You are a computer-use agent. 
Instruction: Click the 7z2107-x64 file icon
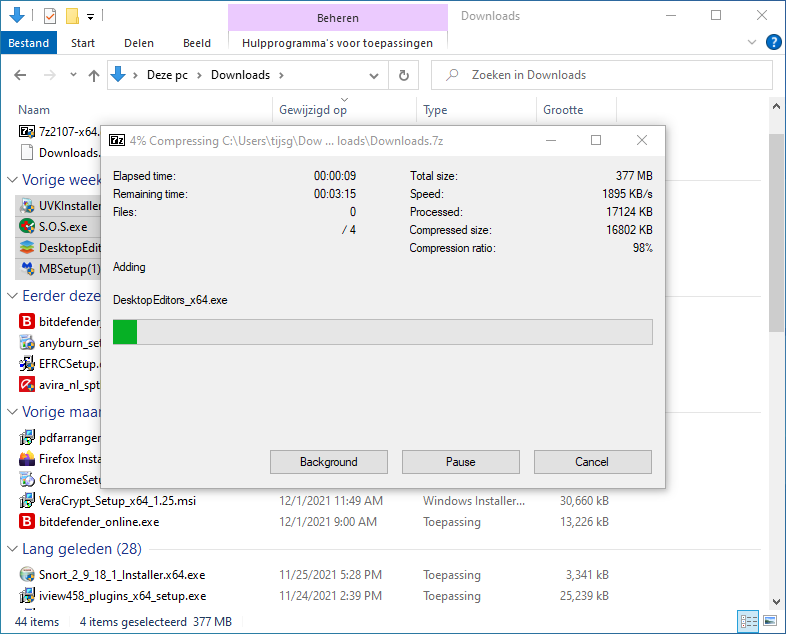pos(27,131)
